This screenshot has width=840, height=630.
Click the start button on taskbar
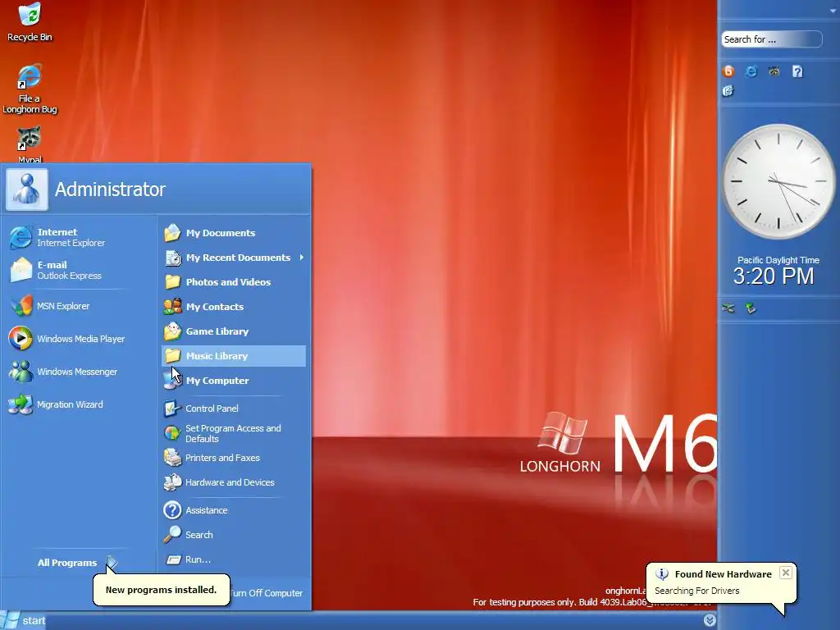[x=25, y=620]
